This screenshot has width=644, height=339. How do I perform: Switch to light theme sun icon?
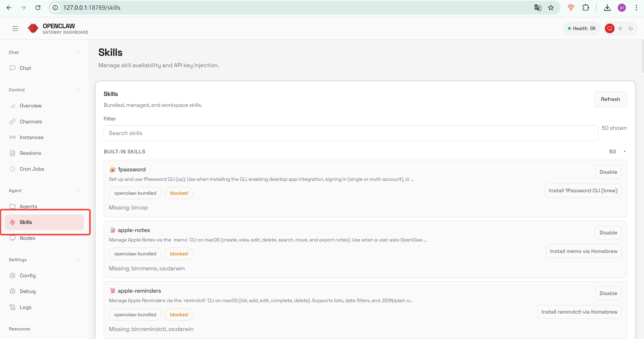[x=620, y=28]
